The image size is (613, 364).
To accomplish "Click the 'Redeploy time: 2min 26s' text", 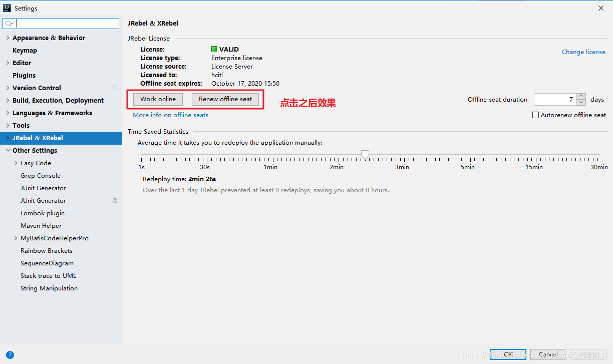I will tap(179, 179).
